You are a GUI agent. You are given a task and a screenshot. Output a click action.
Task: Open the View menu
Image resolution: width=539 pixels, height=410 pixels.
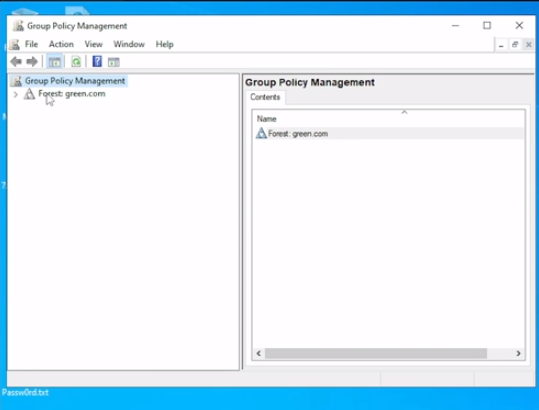94,44
